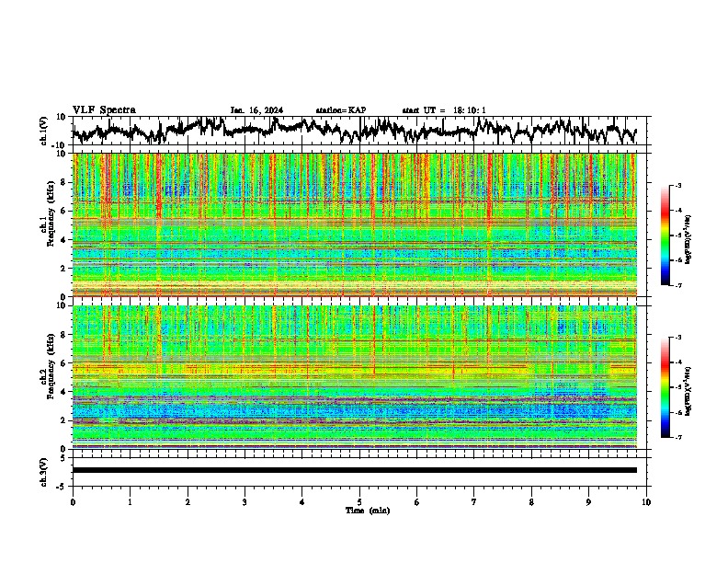Click the time axis tick label "3"

pyautogui.click(x=245, y=502)
